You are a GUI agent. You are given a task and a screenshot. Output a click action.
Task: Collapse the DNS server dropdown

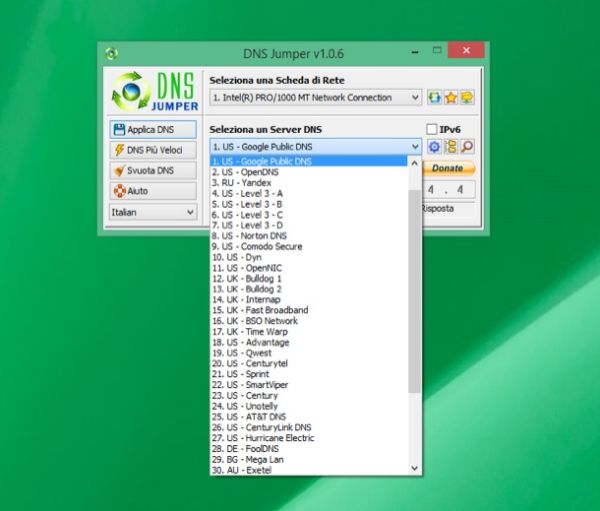(x=315, y=147)
